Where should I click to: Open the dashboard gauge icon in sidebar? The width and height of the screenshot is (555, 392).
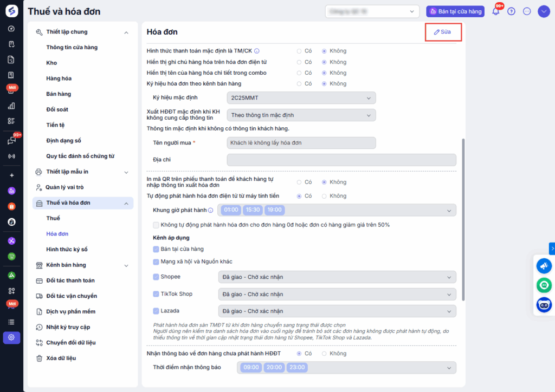coord(11,29)
